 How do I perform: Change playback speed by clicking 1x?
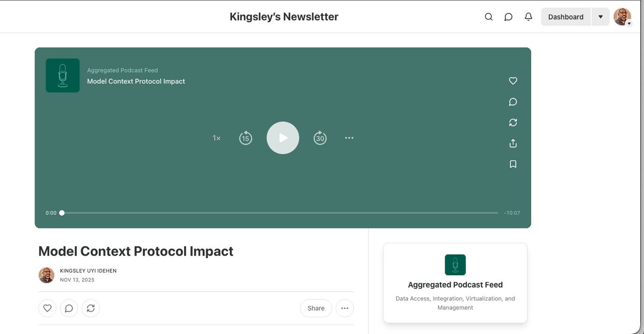point(216,138)
